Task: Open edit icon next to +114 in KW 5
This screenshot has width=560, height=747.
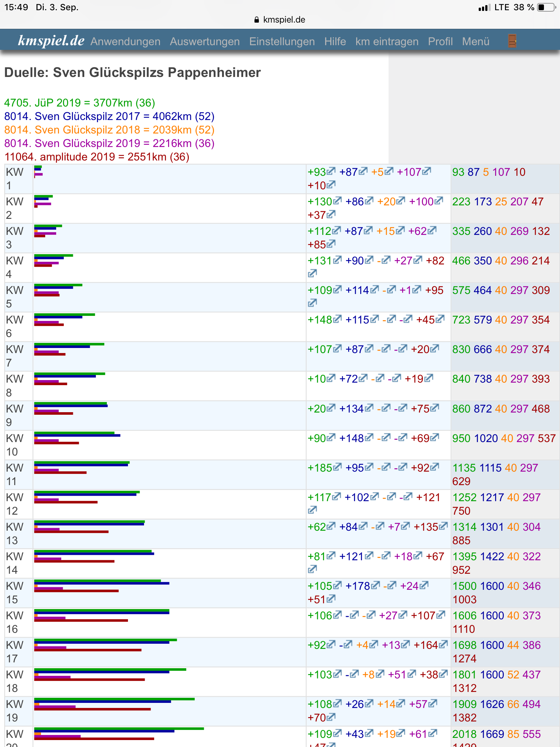Action: (374, 290)
